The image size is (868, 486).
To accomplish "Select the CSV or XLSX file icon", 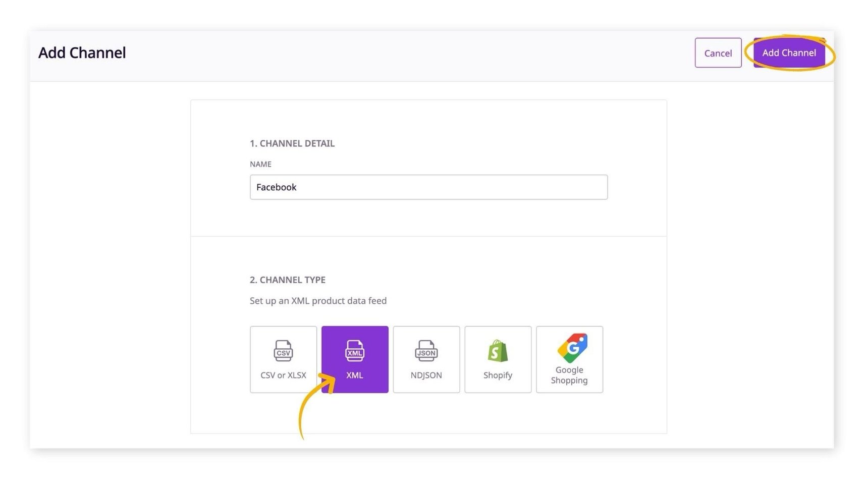I will tap(283, 352).
